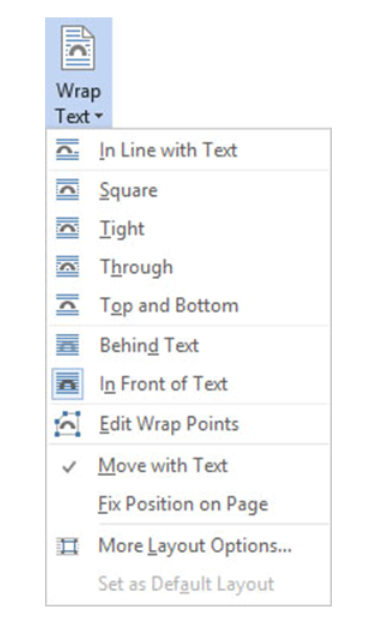Choose the Square wrapping icon
Viewport: 369px width, 621px height.
(x=67, y=189)
